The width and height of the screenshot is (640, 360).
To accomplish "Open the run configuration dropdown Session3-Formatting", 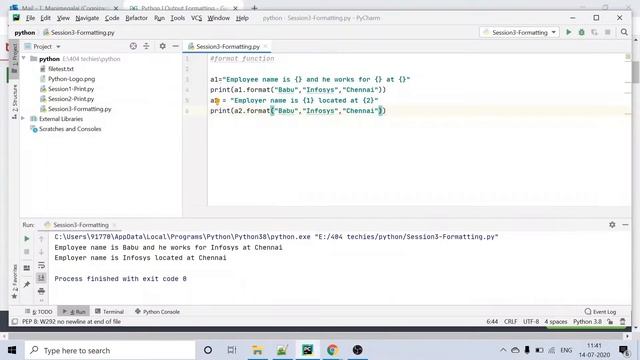I will pos(519,32).
